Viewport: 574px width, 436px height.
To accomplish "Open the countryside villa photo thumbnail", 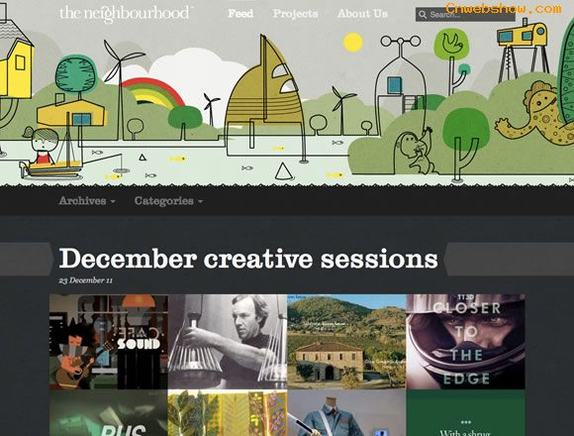I will click(347, 342).
